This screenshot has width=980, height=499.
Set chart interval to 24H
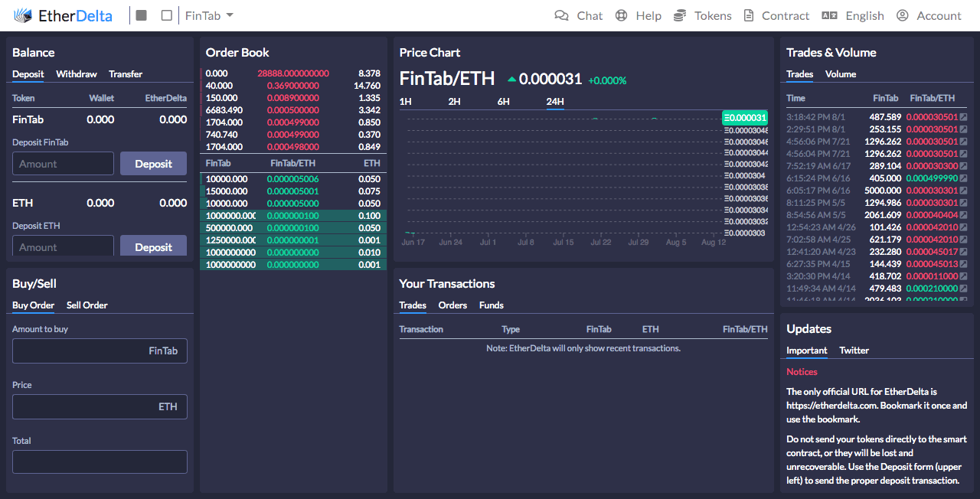coord(555,102)
